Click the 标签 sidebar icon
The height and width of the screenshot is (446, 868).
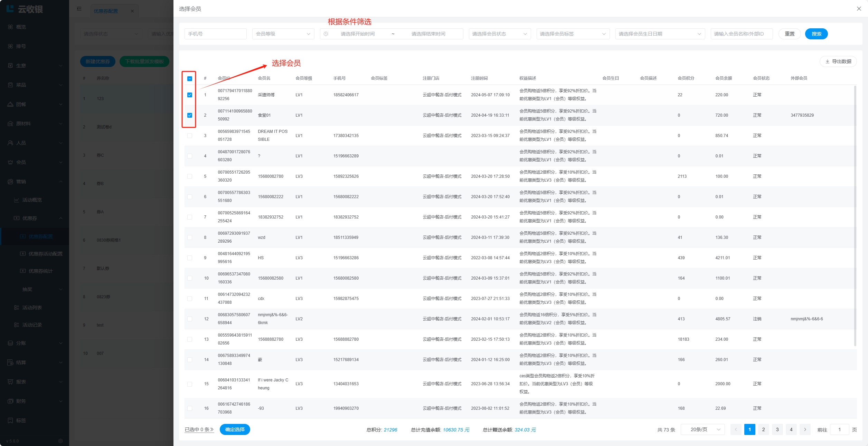pyautogui.click(x=10, y=420)
